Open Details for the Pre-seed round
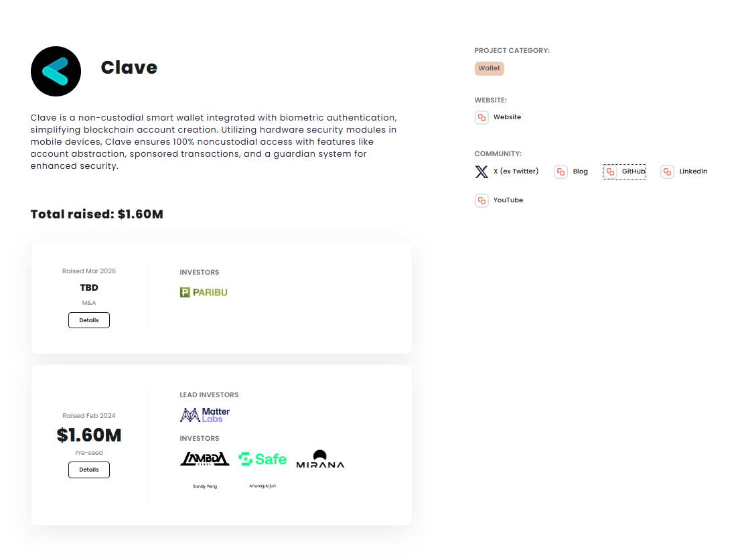The height and width of the screenshot is (560, 742). tap(89, 470)
